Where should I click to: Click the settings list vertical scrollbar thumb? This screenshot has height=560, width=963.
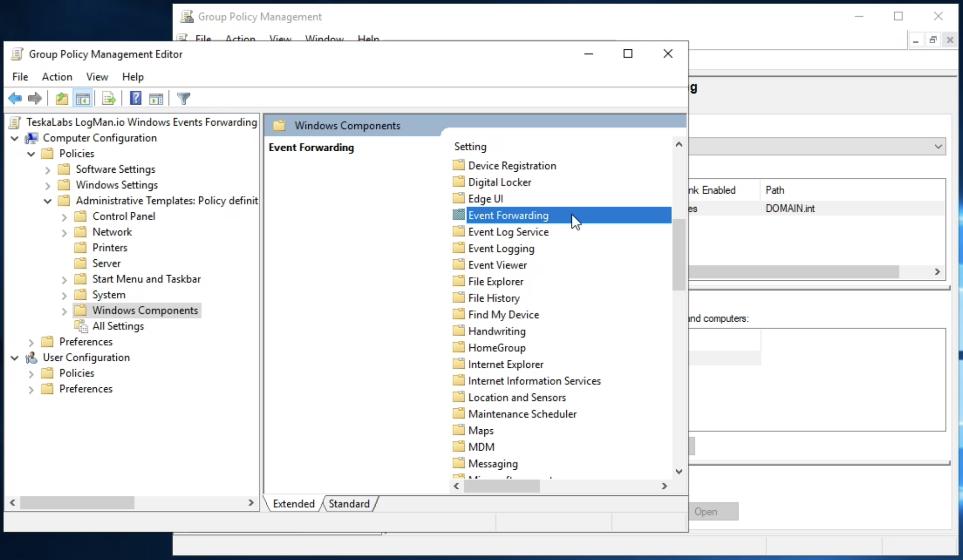pyautogui.click(x=678, y=254)
